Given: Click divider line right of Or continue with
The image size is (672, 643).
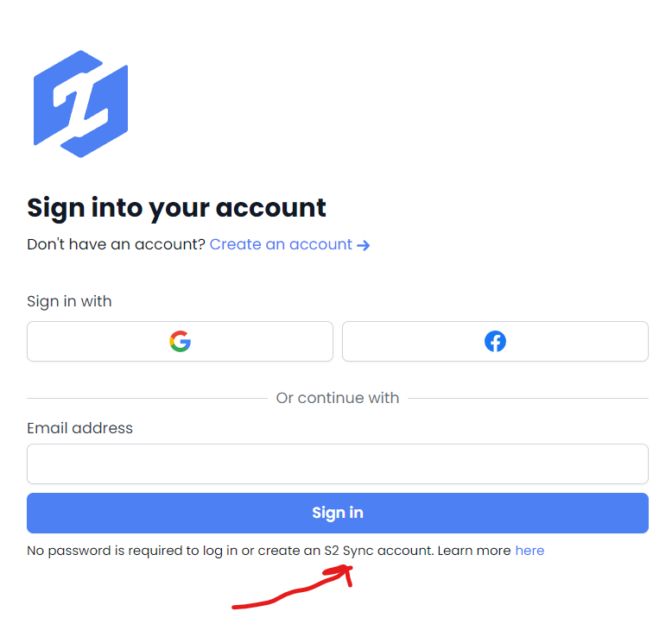Looking at the screenshot, I should (x=528, y=399).
